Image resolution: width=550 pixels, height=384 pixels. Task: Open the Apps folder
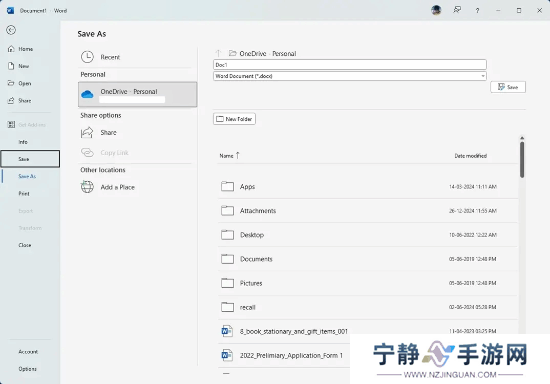[368, 187]
